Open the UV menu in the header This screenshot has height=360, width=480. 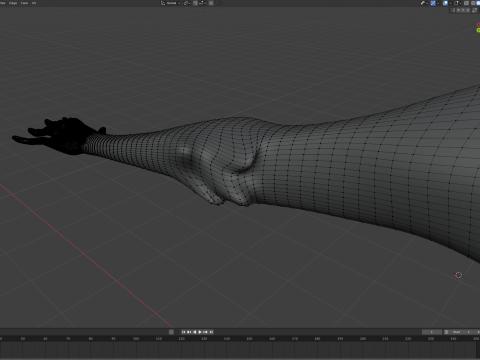tap(34, 3)
